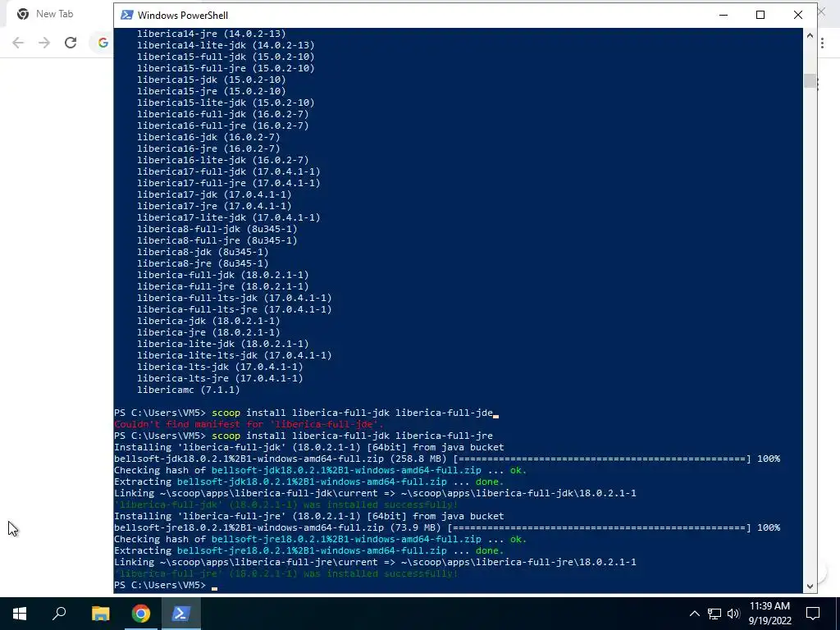The image size is (840, 630).
Task: Click red 'Couldn't find manifest' error line
Action: click(249, 424)
